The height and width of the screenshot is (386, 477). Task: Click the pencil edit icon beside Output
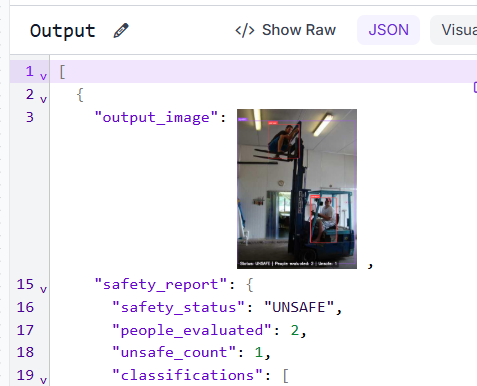point(121,31)
